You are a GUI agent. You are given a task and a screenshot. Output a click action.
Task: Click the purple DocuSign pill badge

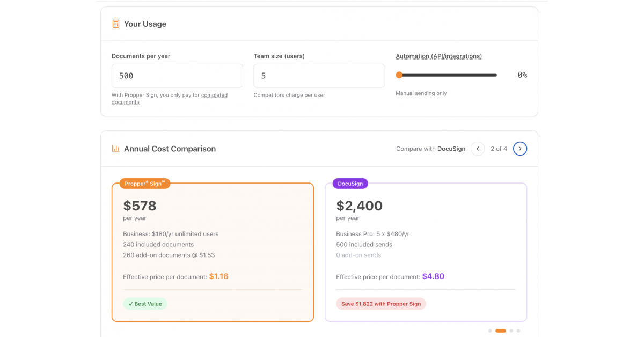350,184
